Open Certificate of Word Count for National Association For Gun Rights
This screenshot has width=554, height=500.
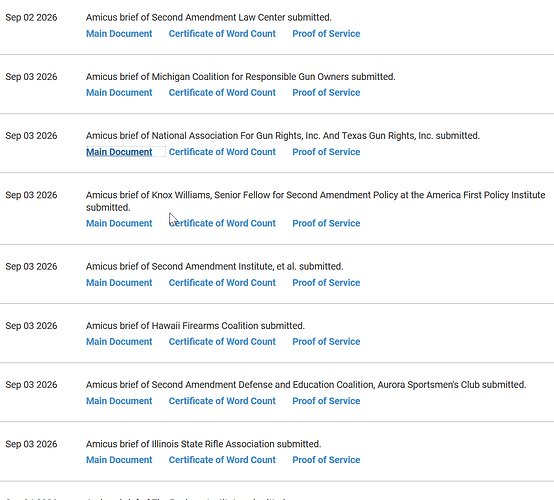pos(222,152)
